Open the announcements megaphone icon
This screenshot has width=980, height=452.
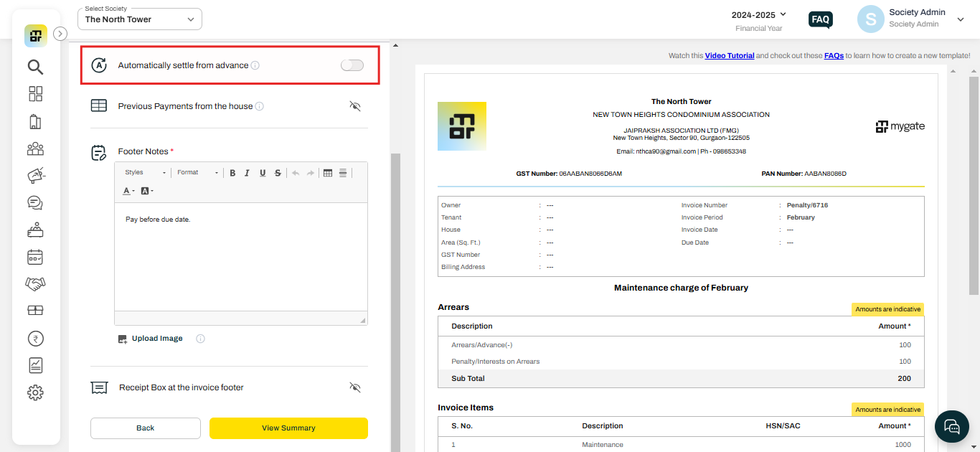point(35,174)
